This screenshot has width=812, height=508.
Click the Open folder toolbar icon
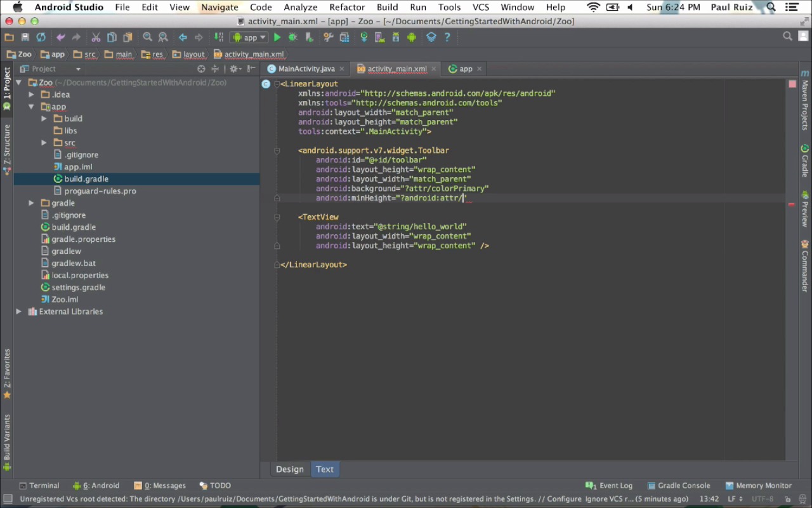[9, 37]
